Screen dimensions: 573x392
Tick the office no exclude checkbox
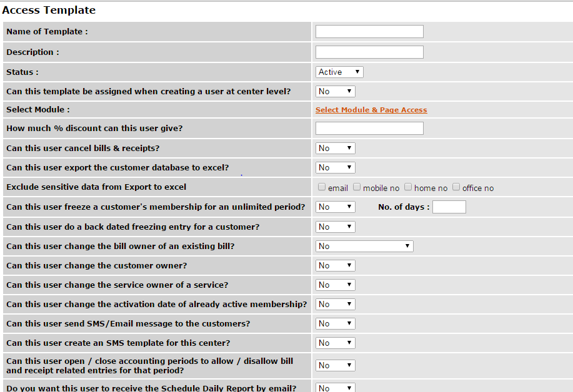tap(456, 187)
